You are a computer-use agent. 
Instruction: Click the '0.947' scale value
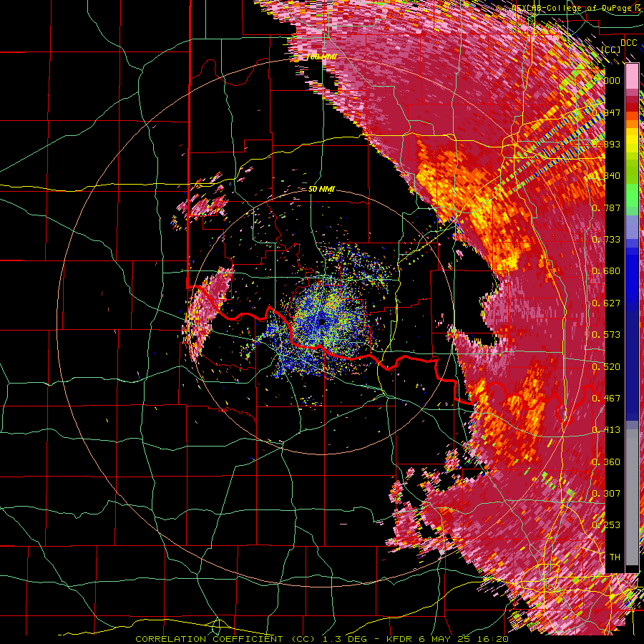[607, 112]
